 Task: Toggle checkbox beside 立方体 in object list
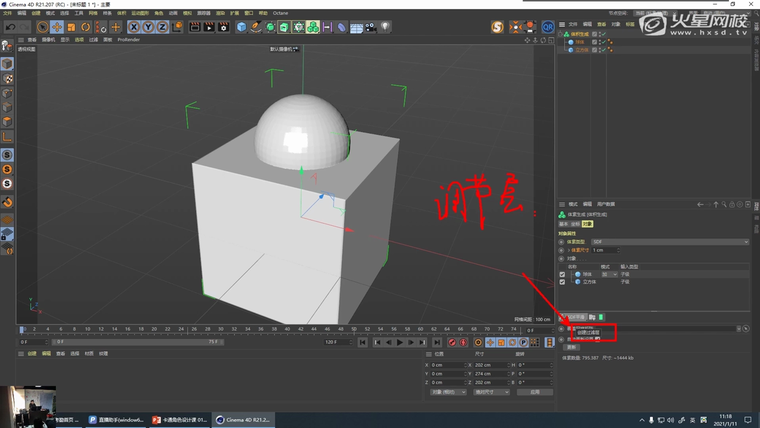click(x=562, y=282)
